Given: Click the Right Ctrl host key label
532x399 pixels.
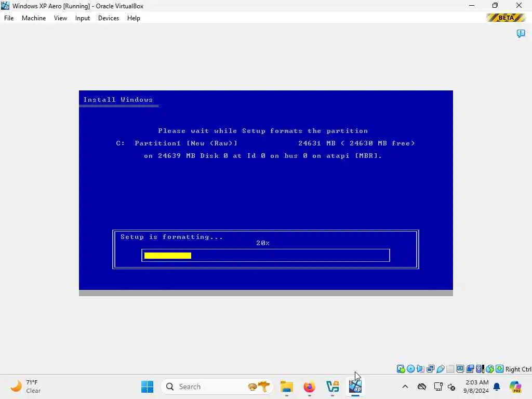Looking at the screenshot, I should pos(518,369).
